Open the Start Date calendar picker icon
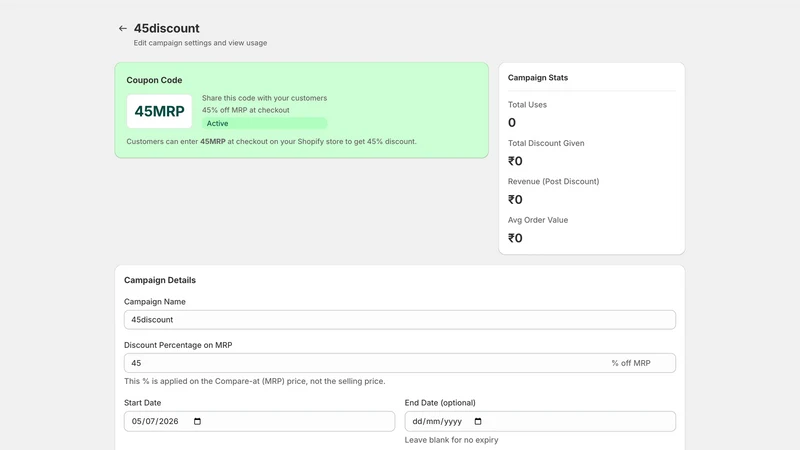This screenshot has height=450, width=800. click(197, 421)
